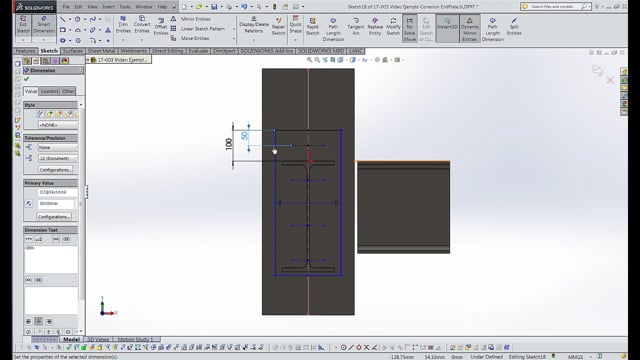Select the 100 dimension in the sketch

[x=229, y=144]
